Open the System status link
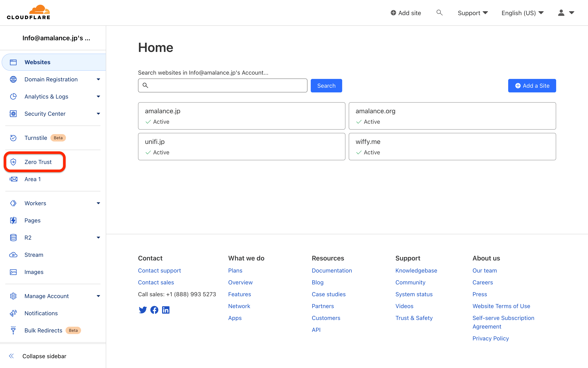The width and height of the screenshot is (588, 368). coord(414,294)
